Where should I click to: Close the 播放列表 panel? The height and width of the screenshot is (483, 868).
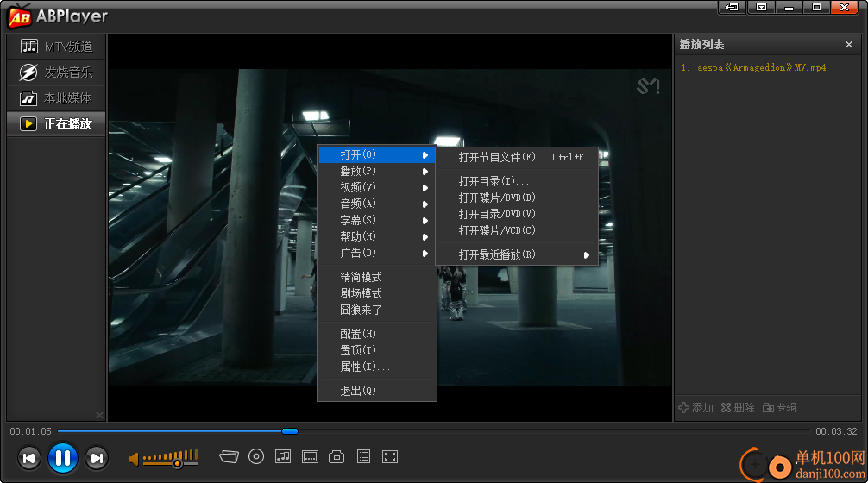click(x=849, y=44)
